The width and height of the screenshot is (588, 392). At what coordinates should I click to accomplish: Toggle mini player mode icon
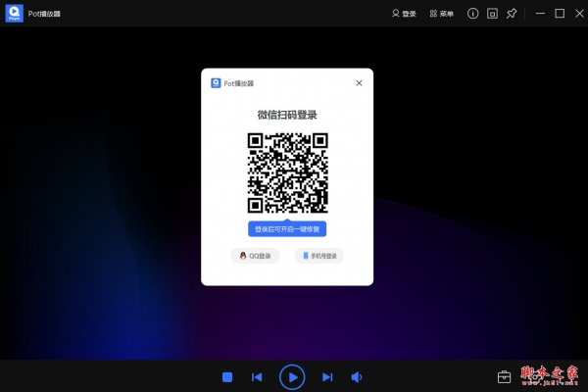492,14
